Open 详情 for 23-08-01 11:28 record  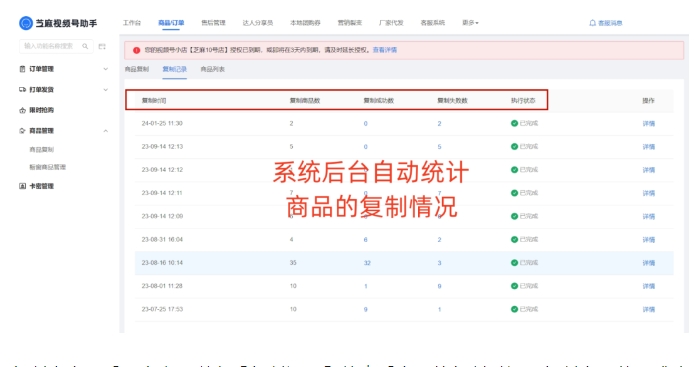point(648,286)
